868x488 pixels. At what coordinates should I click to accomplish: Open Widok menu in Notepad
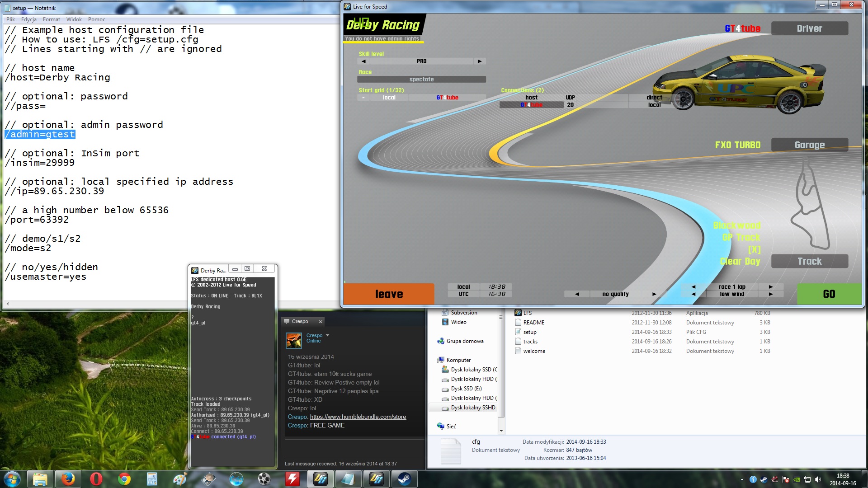point(74,19)
